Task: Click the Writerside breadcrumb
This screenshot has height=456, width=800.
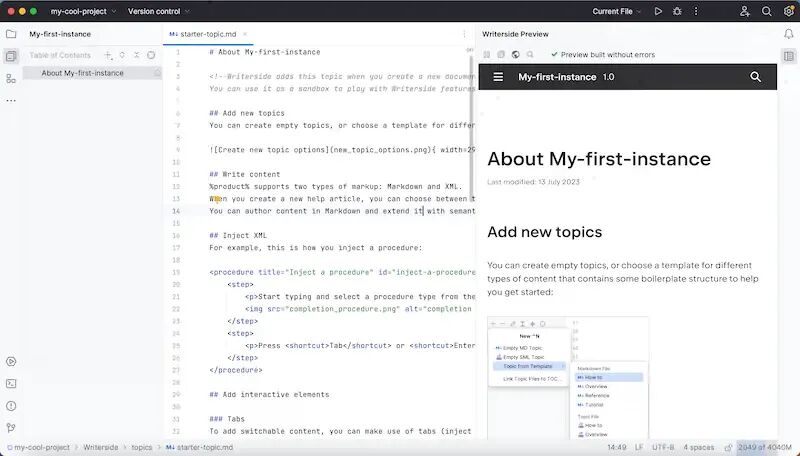Action: (x=101, y=447)
